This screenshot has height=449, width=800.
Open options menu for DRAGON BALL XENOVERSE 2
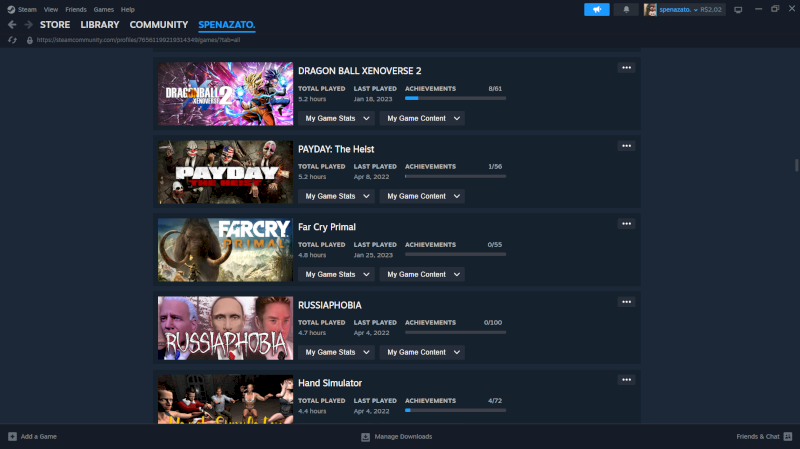click(x=626, y=67)
